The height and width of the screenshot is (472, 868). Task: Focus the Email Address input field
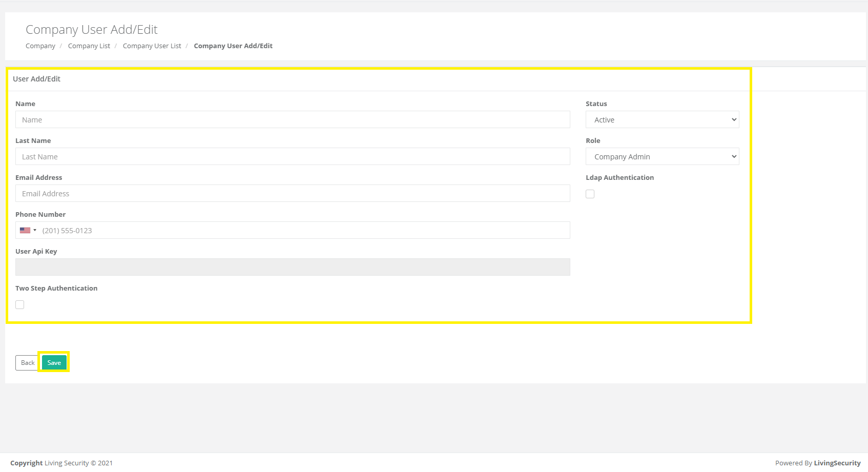pos(293,193)
